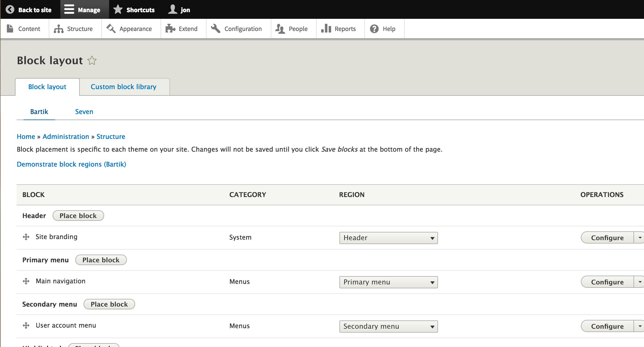Click the Configuration wrench icon
Viewport: 644px width, 347px height.
(216, 29)
